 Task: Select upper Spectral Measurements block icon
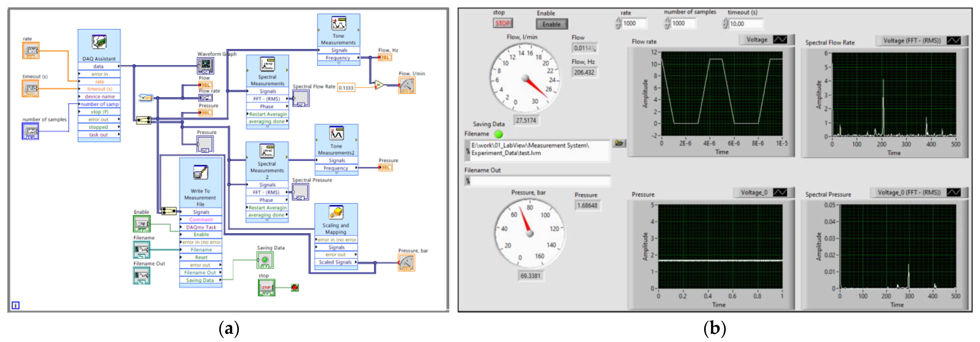[x=267, y=64]
